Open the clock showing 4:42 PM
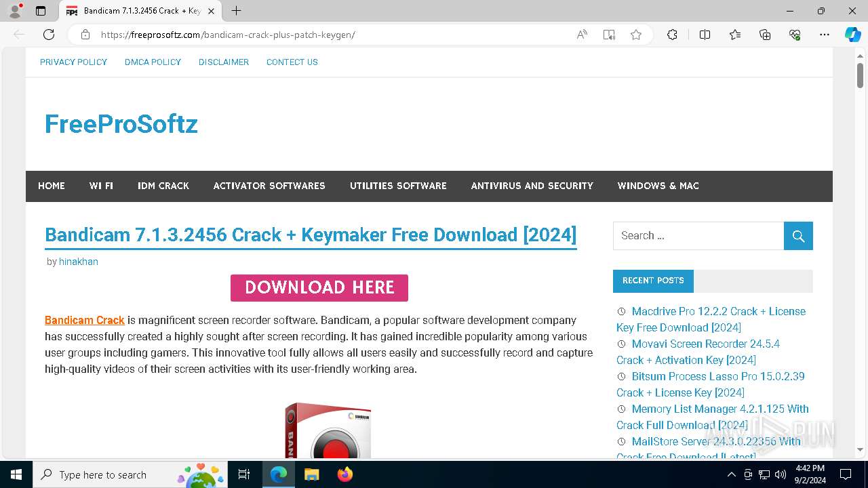Screen dimensions: 868x488 click(x=810, y=474)
